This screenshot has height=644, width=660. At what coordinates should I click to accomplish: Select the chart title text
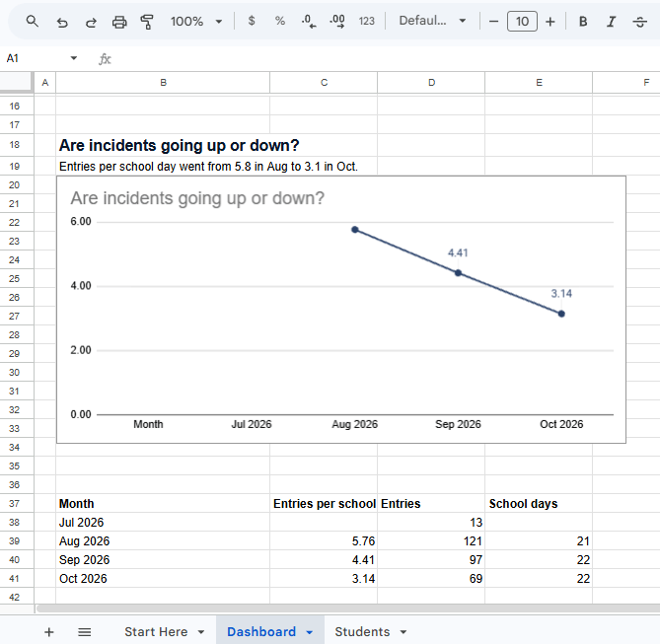click(197, 198)
